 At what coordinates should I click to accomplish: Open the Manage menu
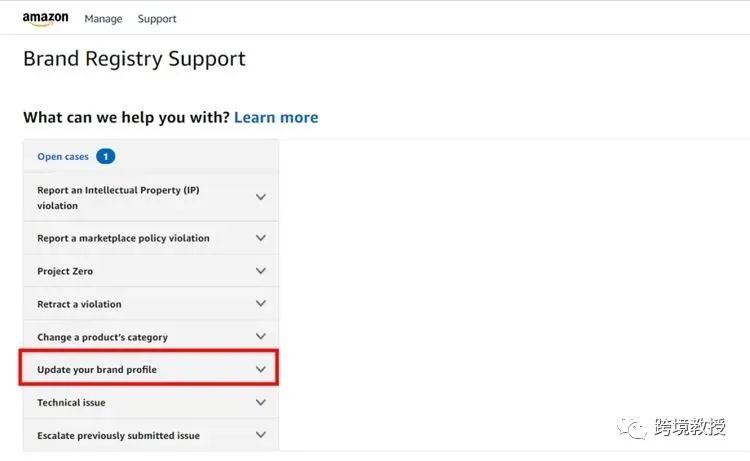[x=103, y=19]
